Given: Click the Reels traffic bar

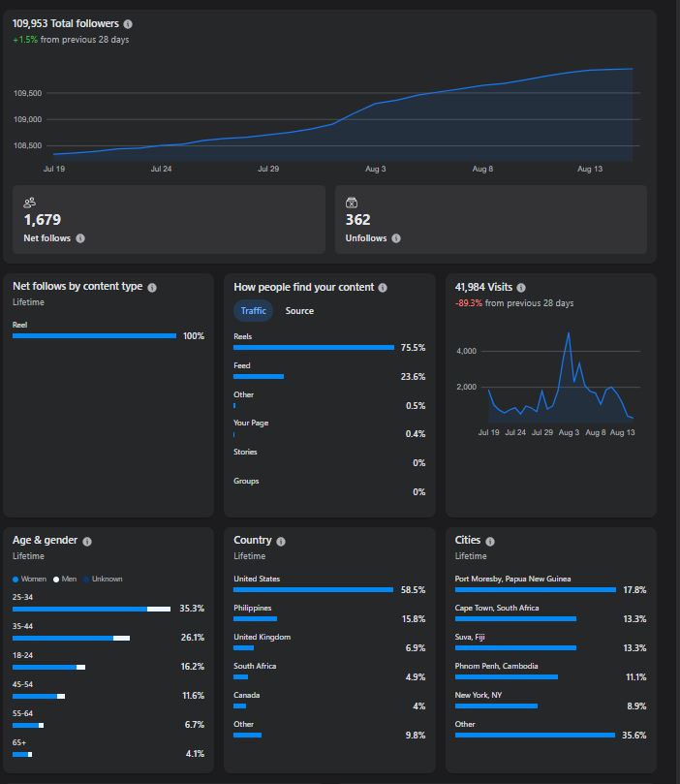Looking at the screenshot, I should click(x=314, y=347).
